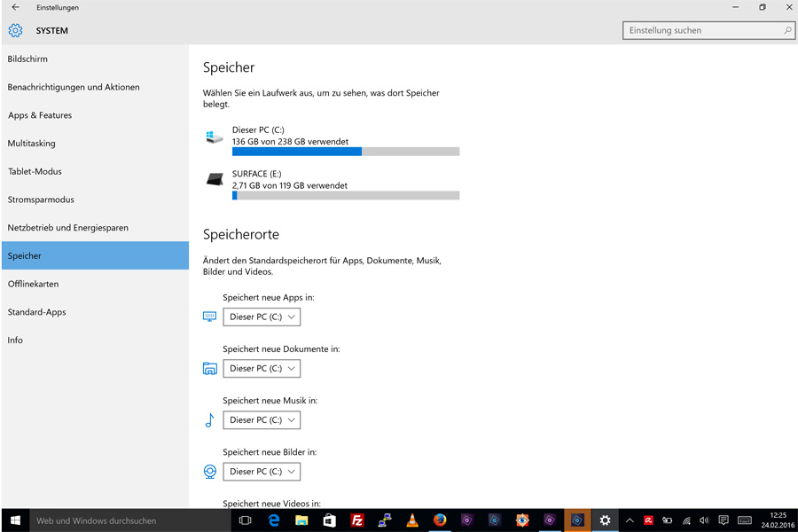Open the Windows Store taskbar icon
The height and width of the screenshot is (532, 798).
(329, 520)
